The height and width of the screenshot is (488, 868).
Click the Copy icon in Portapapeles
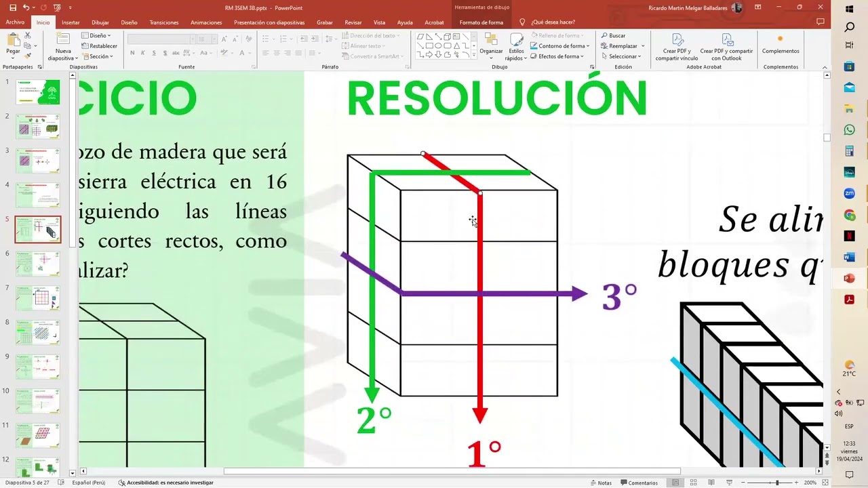tap(27, 45)
